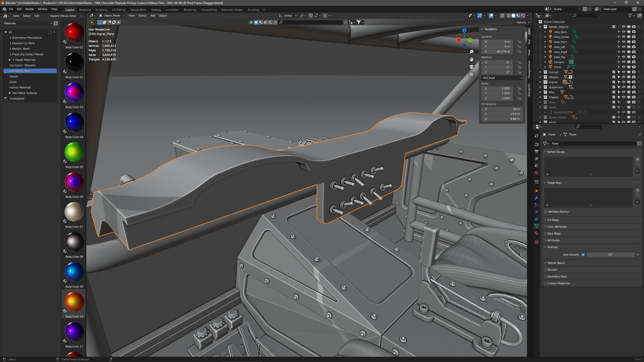Open the Material properties tab icon

[x=536, y=233]
